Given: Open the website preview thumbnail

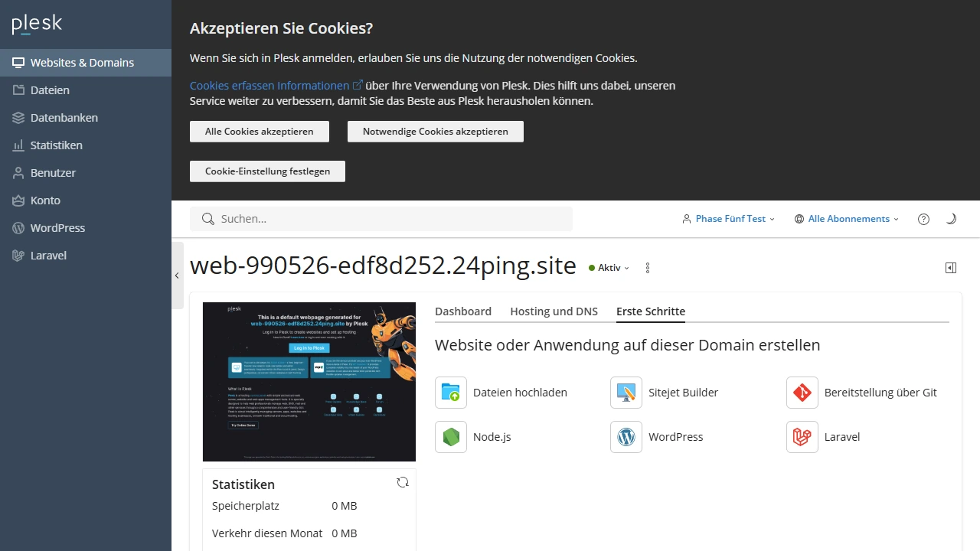Looking at the screenshot, I should 309,382.
